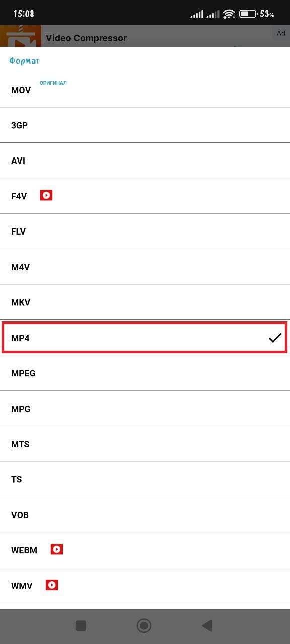Tap the red video ad icon beside WEBM
The height and width of the screenshot is (644, 290).
tap(57, 549)
